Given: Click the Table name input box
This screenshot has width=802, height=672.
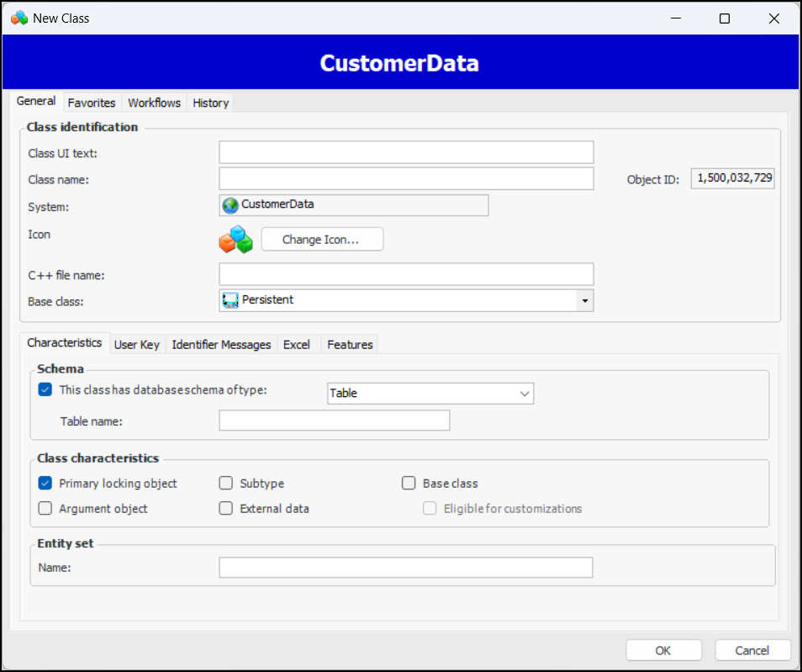Looking at the screenshot, I should [334, 421].
